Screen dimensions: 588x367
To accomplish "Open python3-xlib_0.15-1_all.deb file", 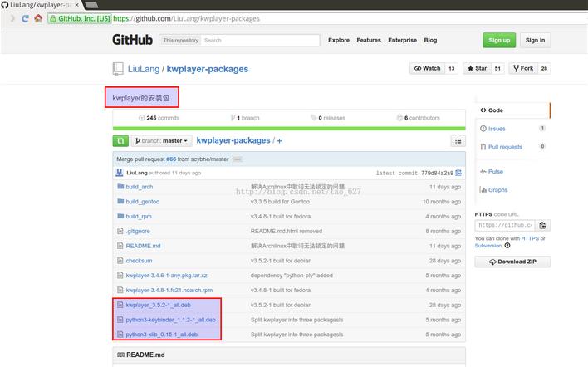I will coord(162,335).
